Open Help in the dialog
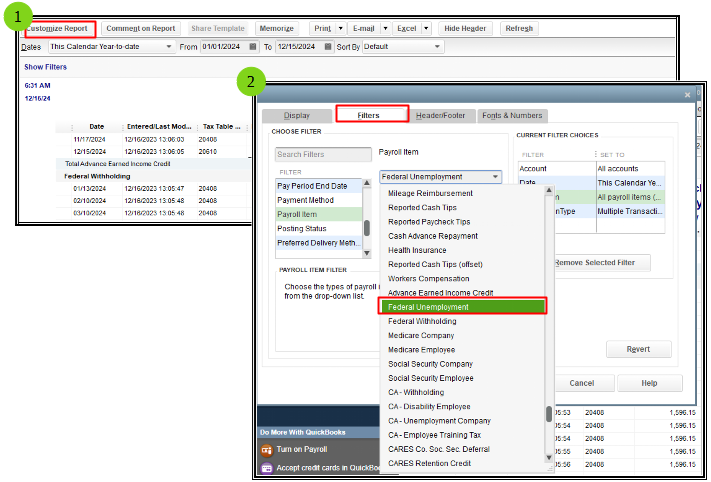 click(x=649, y=384)
